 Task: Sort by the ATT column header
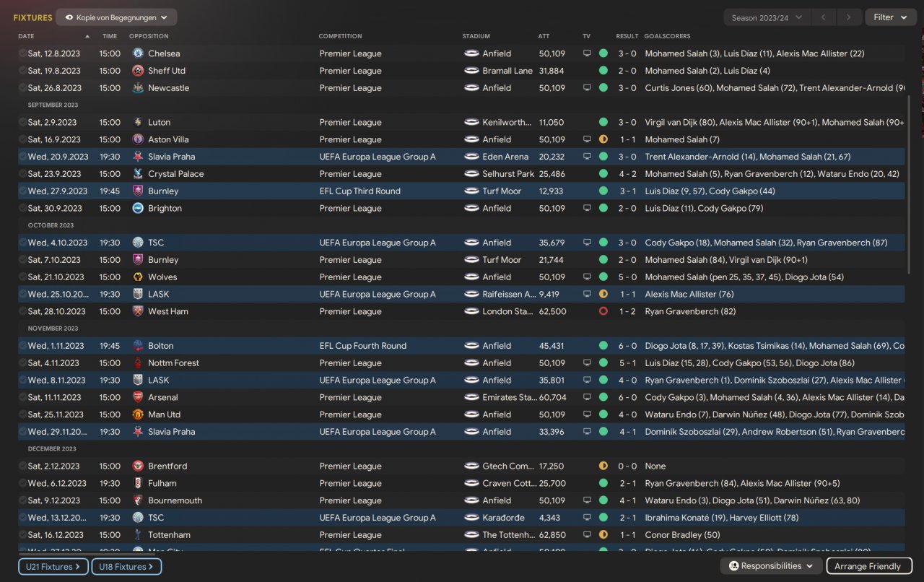coord(544,36)
